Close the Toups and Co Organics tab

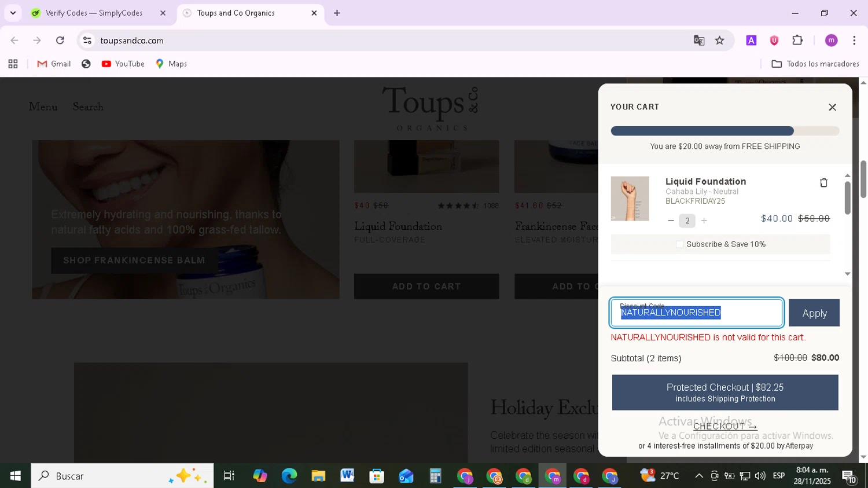pos(314,13)
